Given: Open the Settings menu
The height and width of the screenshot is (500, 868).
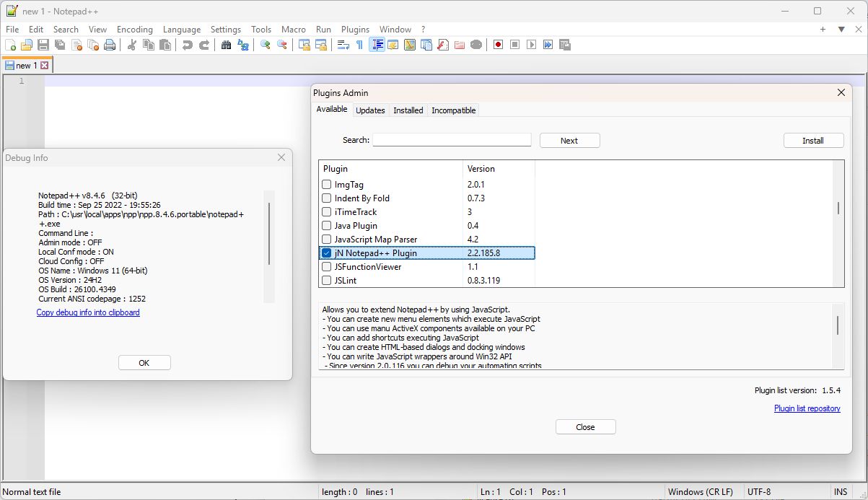Looking at the screenshot, I should pyautogui.click(x=226, y=30).
